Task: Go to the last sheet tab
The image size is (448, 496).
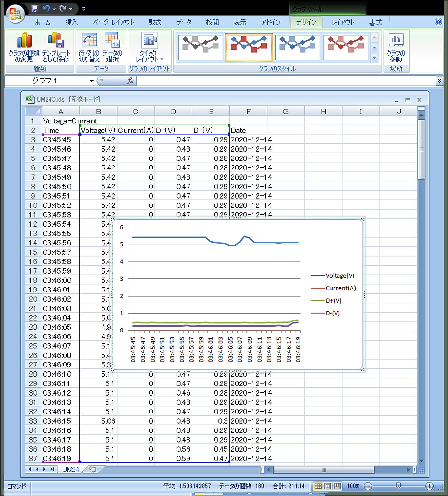Action: [x=52, y=469]
